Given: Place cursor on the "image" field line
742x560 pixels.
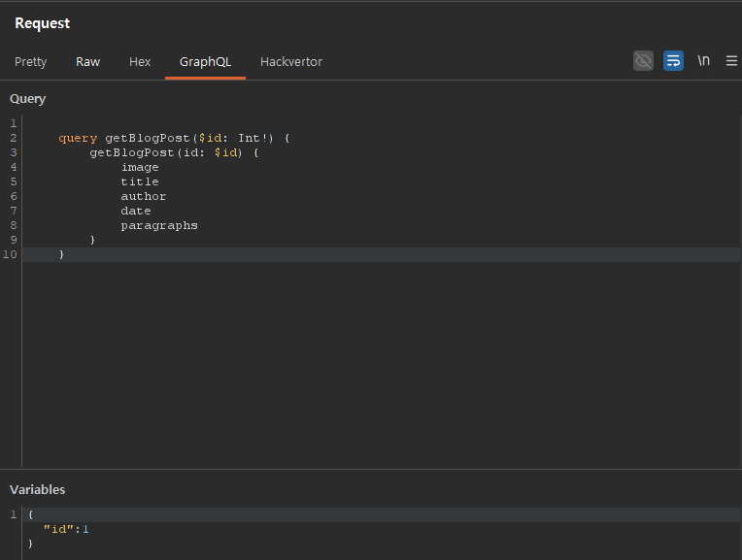Looking at the screenshot, I should (140, 167).
